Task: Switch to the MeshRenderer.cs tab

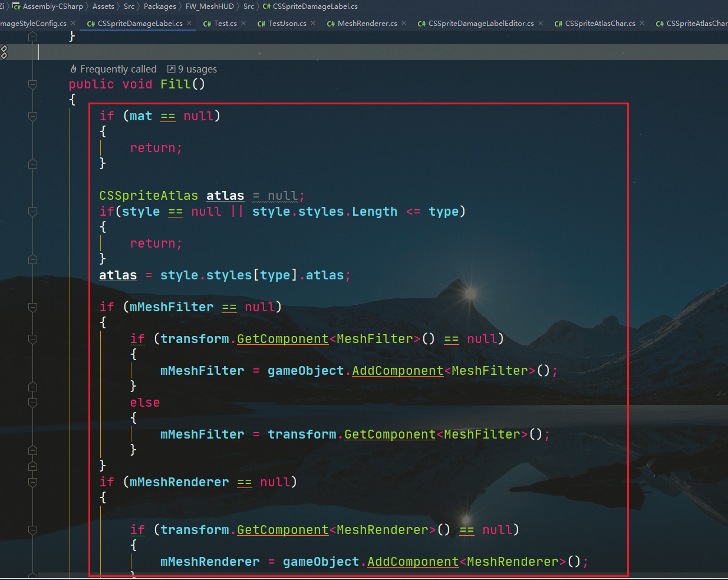Action: coord(367,24)
